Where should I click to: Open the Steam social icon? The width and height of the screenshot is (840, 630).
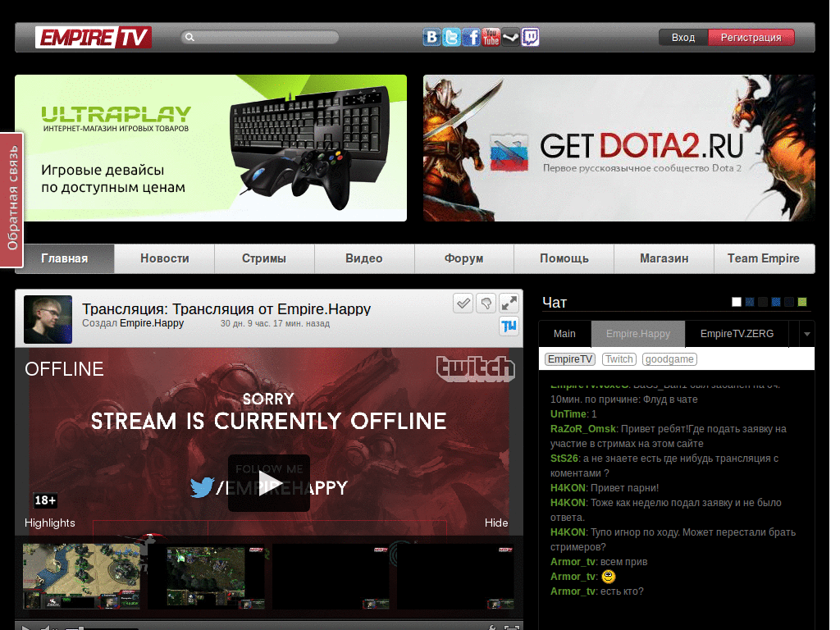pyautogui.click(x=510, y=38)
